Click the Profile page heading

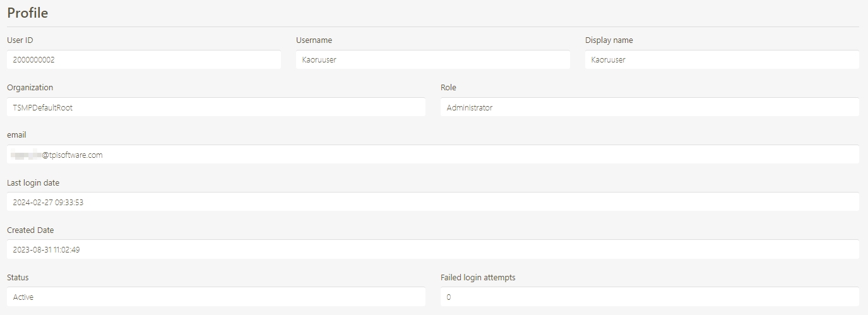pyautogui.click(x=28, y=13)
